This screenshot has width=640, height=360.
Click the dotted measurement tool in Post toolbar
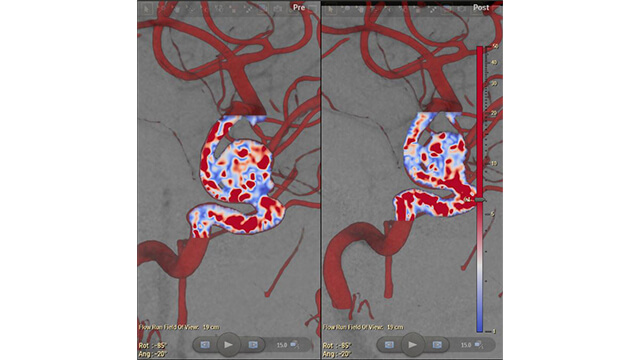click(433, 9)
